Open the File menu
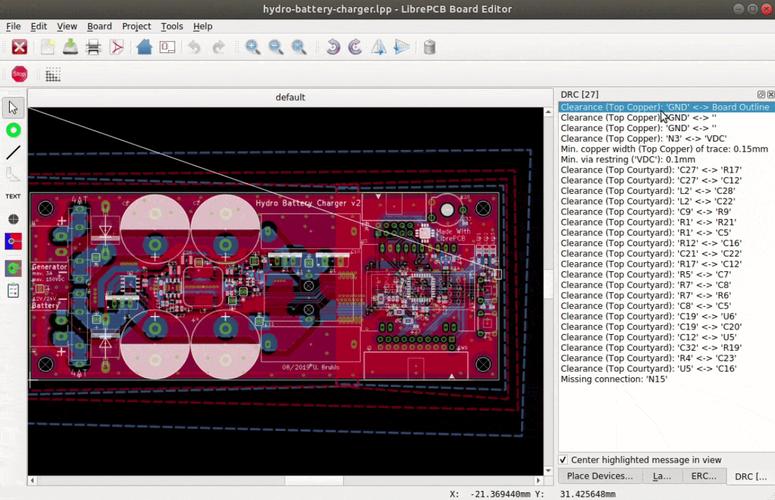The image size is (775, 500). click(13, 26)
